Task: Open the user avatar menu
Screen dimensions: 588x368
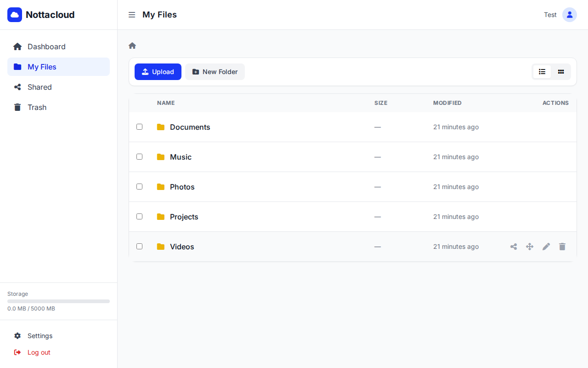Action: click(x=570, y=15)
